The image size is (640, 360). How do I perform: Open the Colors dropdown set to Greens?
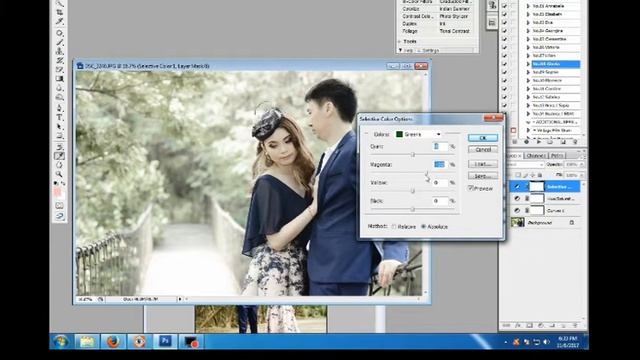pos(418,134)
